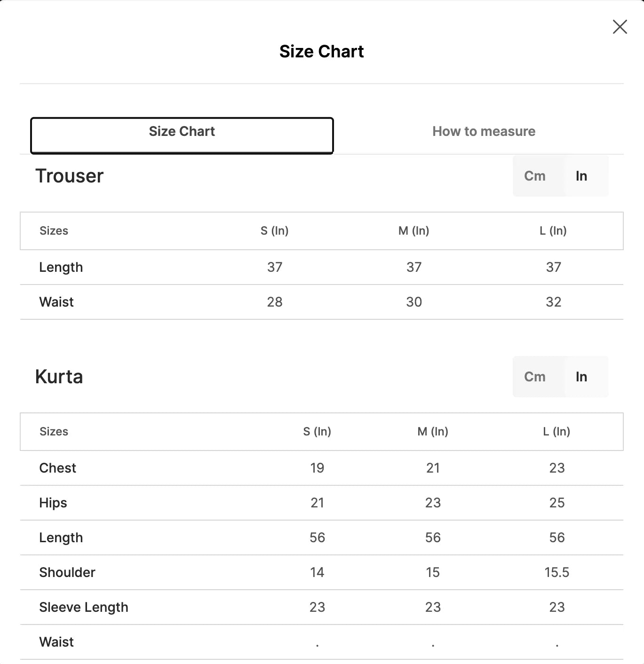
Task: Click the Trouser waist value 32
Action: [x=554, y=302]
